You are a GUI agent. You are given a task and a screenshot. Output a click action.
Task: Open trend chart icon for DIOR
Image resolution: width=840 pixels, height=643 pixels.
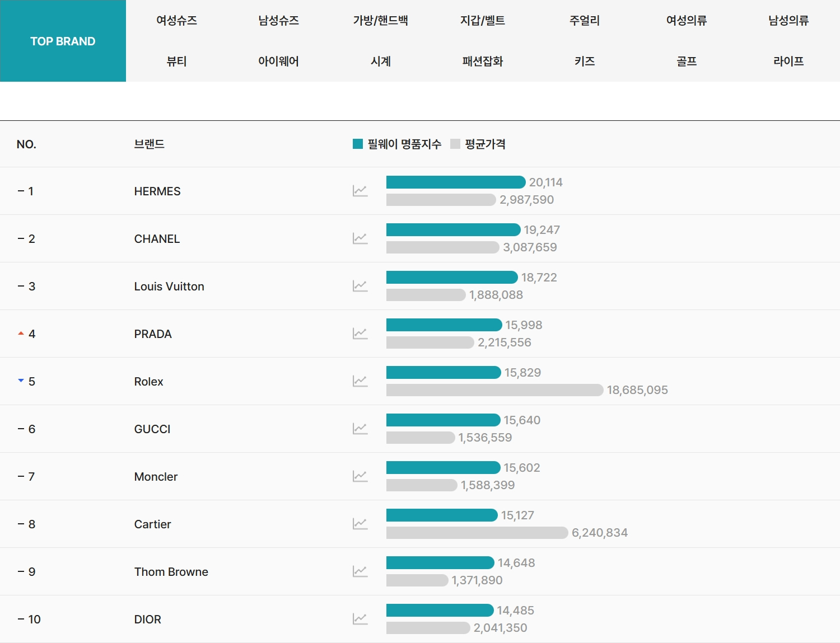pyautogui.click(x=360, y=619)
